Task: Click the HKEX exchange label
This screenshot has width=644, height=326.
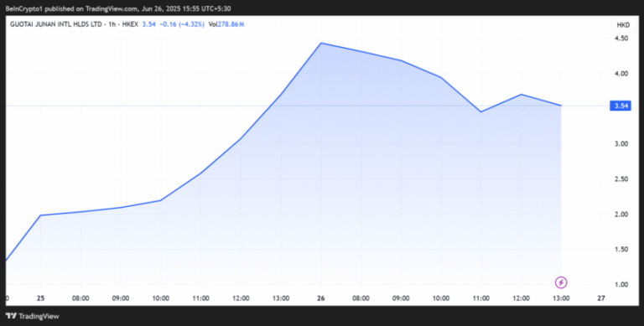Action: click(132, 24)
